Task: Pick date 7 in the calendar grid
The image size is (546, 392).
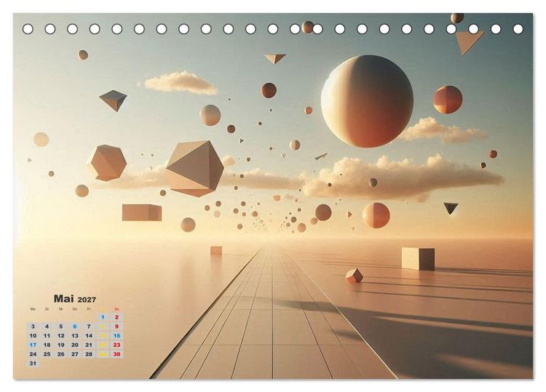Action: coord(89,327)
